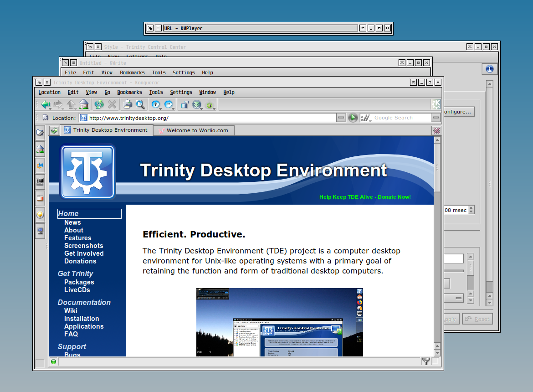Click the green Go button beside location bar

click(353, 118)
